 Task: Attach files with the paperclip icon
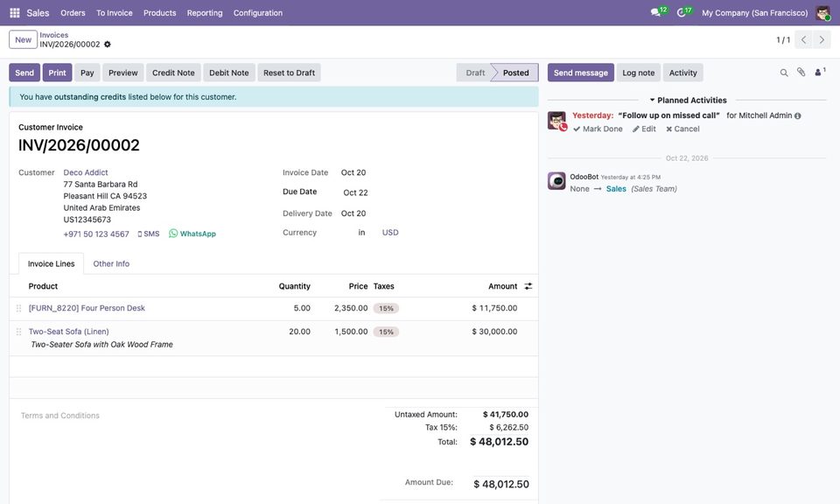[801, 73]
